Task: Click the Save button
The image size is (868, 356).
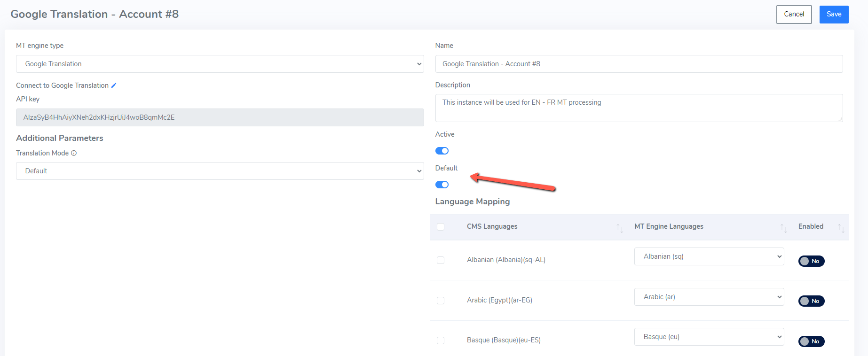Action: (x=834, y=15)
